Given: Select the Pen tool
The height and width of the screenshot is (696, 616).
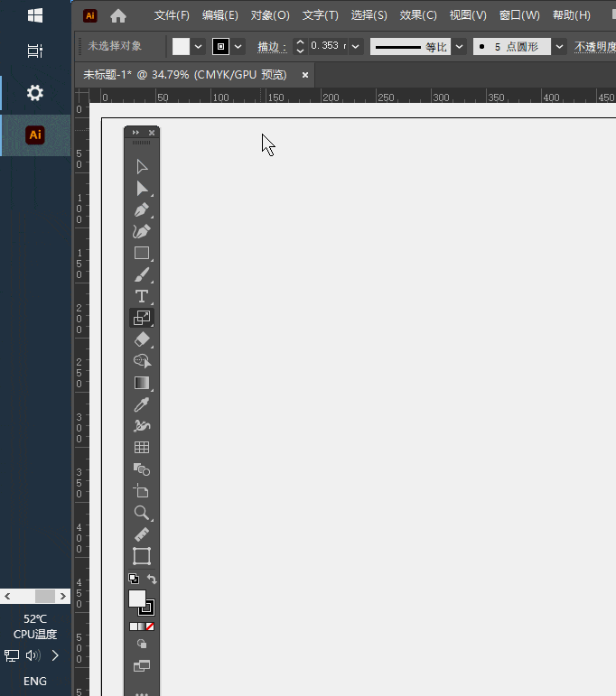Looking at the screenshot, I should [142, 210].
